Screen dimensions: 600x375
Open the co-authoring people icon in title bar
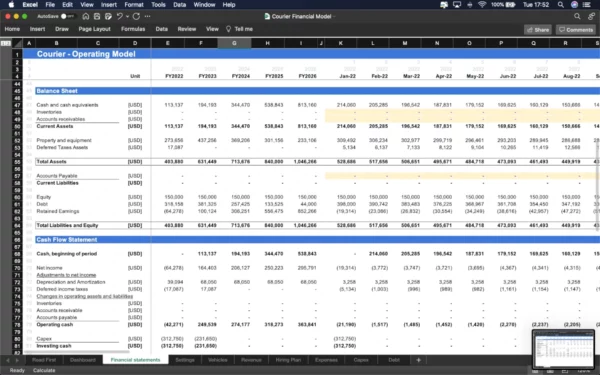click(592, 16)
